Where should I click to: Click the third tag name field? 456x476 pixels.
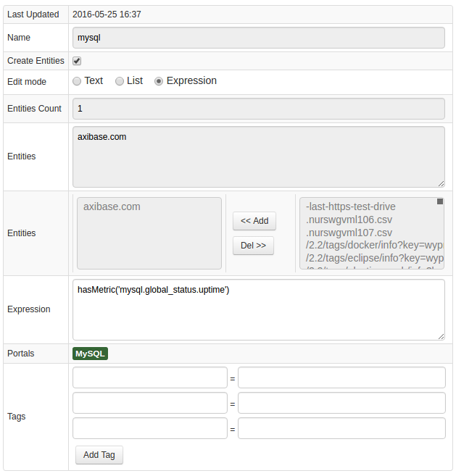150,428
